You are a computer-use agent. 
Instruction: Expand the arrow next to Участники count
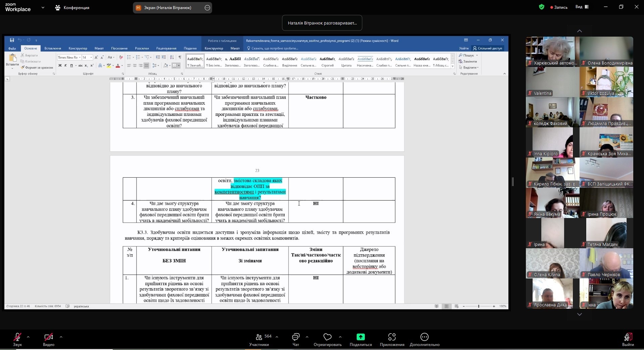click(x=277, y=337)
